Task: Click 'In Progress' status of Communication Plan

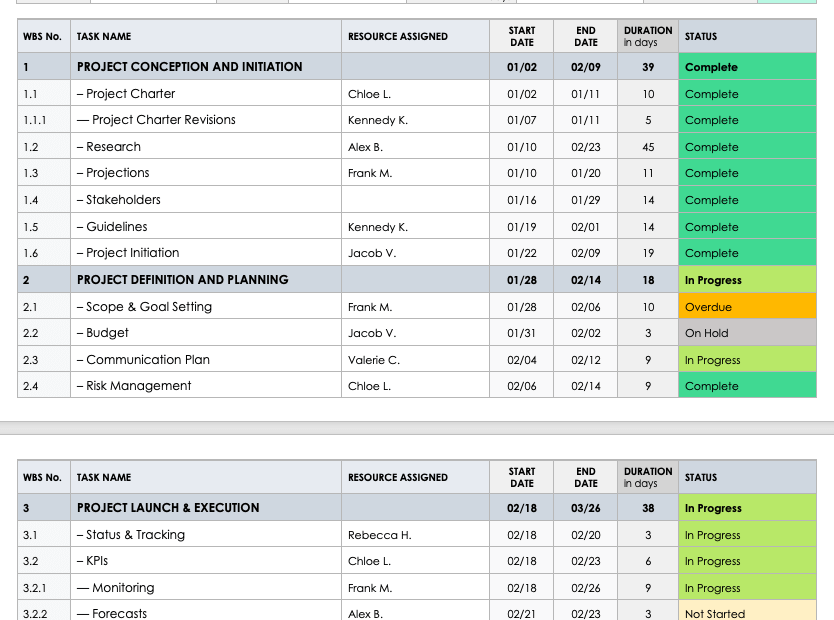Action: click(747, 359)
